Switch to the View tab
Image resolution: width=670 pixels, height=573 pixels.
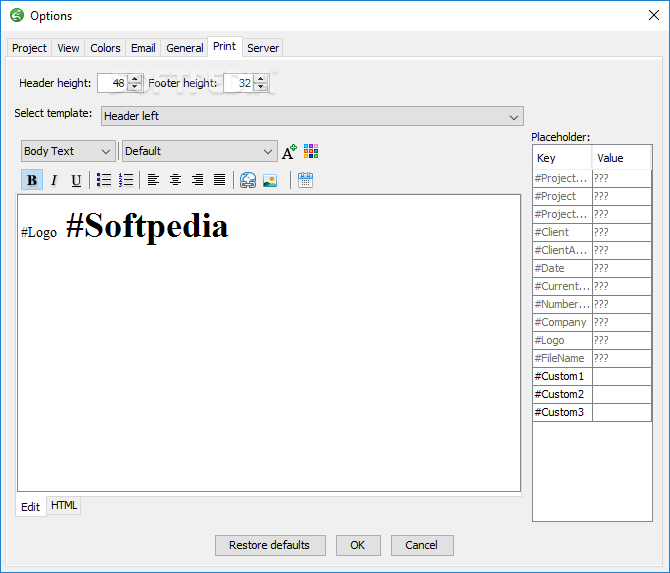[x=68, y=48]
